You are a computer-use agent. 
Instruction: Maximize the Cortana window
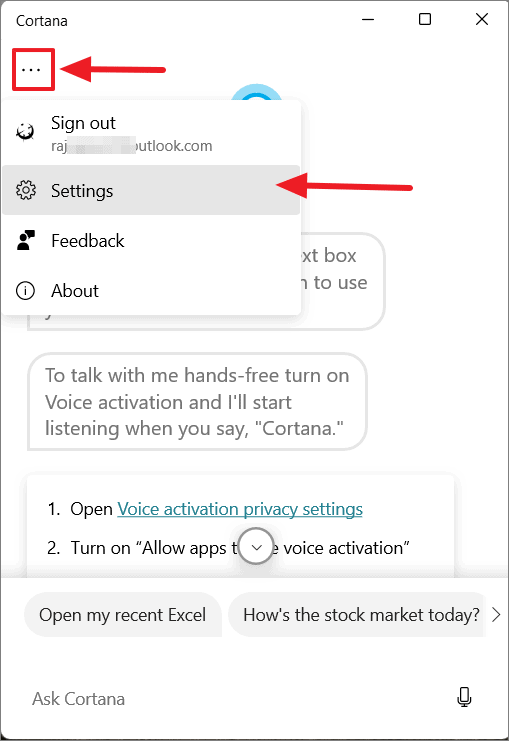(425, 19)
